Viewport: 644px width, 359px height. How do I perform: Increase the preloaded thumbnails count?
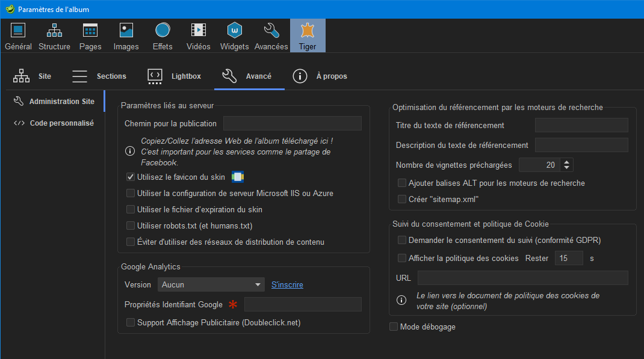[x=565, y=162]
